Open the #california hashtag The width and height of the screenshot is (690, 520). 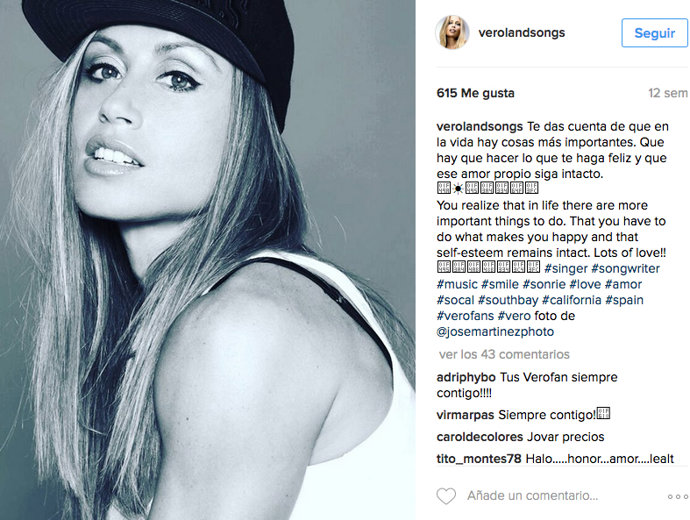571,300
